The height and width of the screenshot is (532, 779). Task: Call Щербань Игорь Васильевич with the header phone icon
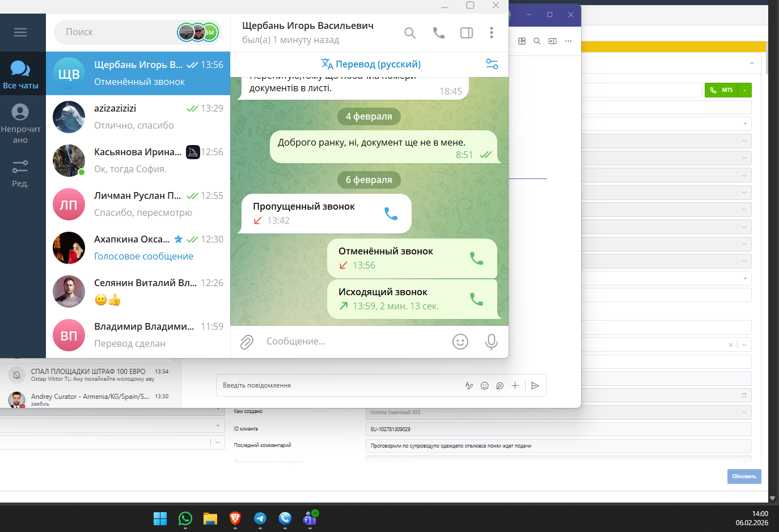point(439,33)
